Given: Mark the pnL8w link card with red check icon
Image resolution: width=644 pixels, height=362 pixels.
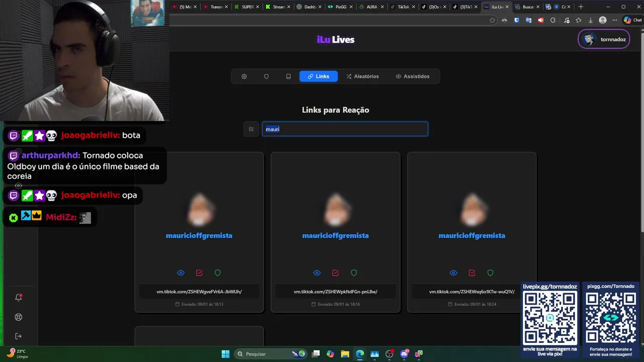Looking at the screenshot, I should click(336, 273).
